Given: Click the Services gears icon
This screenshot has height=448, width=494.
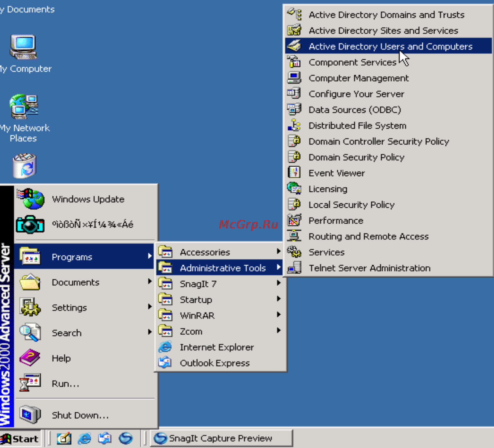Looking at the screenshot, I should [x=294, y=252].
